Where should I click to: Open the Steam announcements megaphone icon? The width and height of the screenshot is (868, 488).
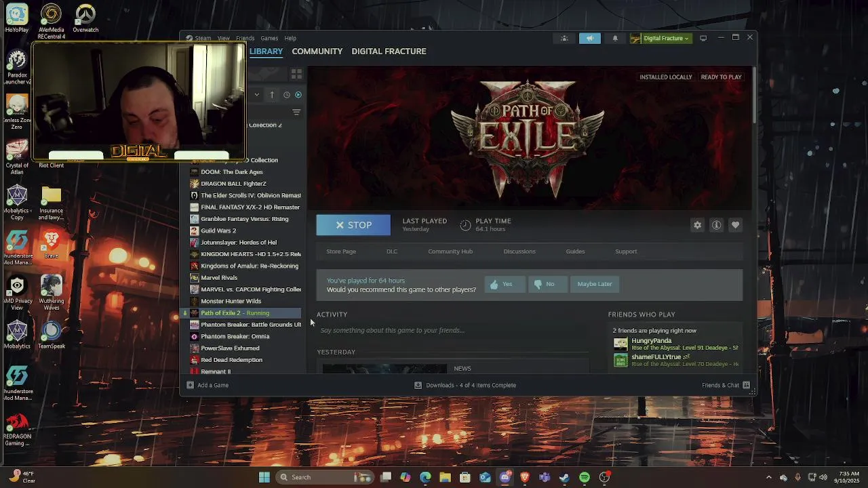590,38
